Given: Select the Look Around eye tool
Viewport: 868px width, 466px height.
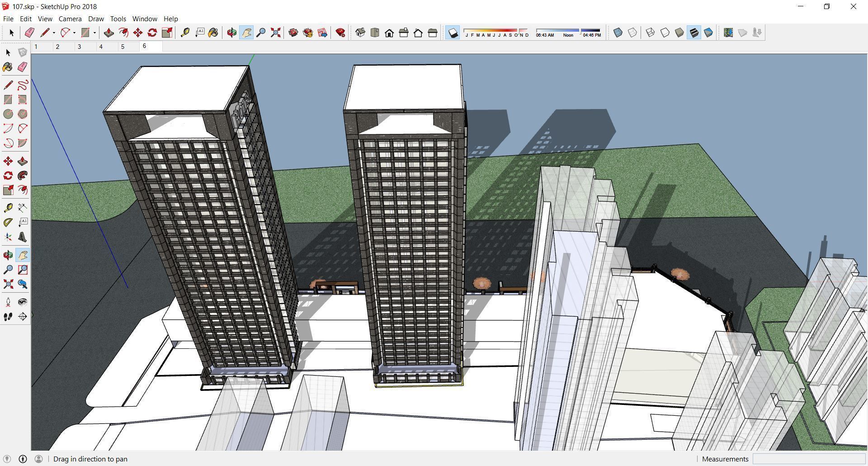Looking at the screenshot, I should click(23, 302).
